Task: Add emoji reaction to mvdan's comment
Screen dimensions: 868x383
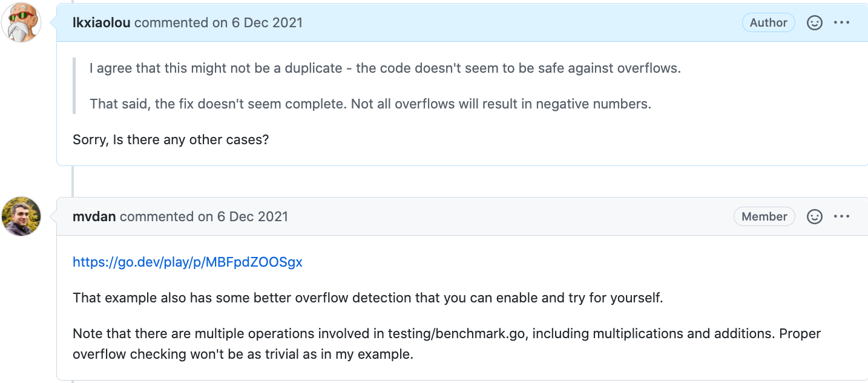Action: coord(815,217)
